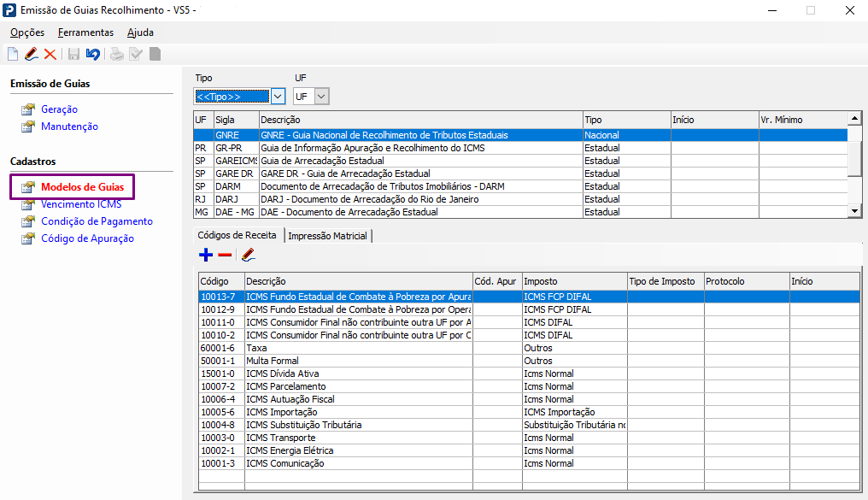
Task: Select the DARJ guide row
Action: [x=520, y=199]
